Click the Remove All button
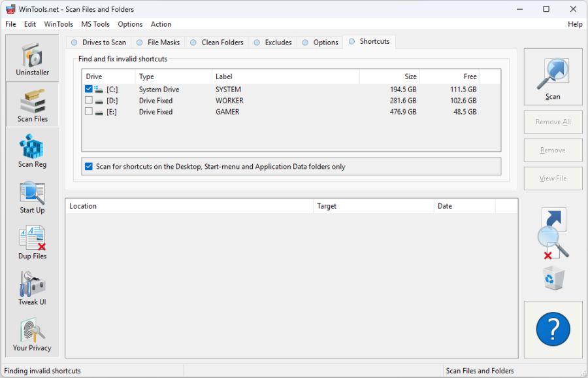The width and height of the screenshot is (588, 378). click(x=553, y=122)
